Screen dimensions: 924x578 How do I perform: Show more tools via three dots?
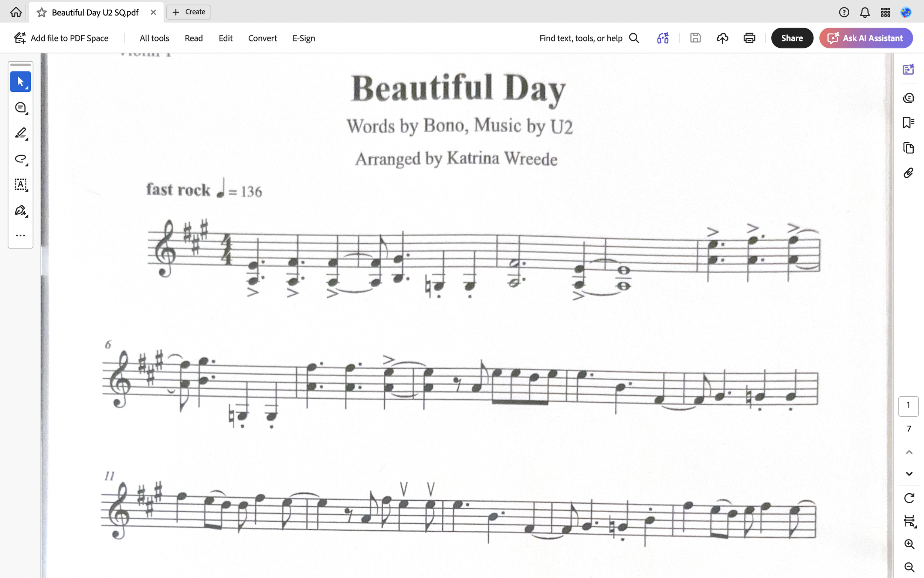(21, 236)
